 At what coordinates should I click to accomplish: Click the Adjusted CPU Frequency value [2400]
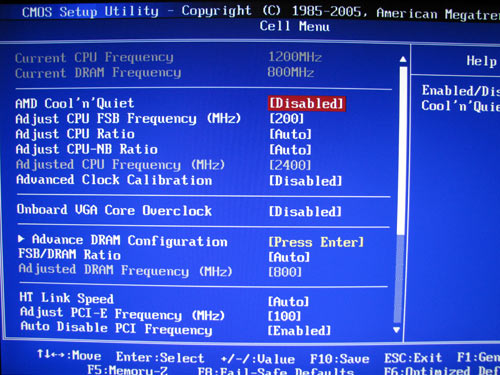click(290, 165)
